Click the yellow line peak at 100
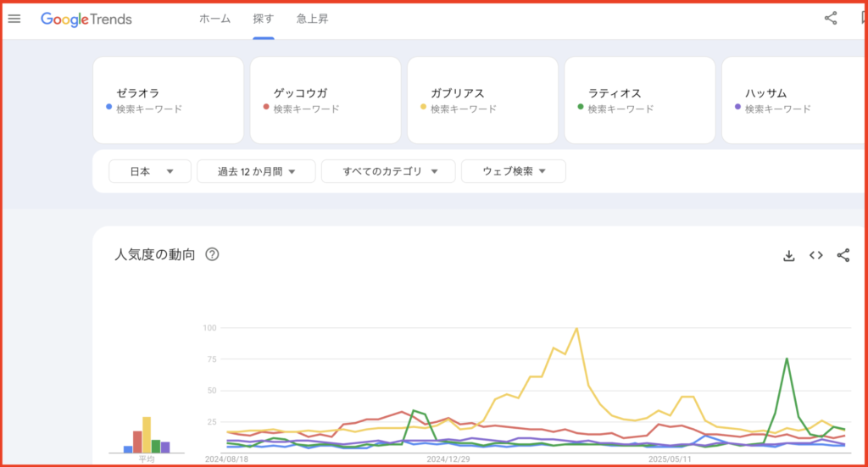The height and width of the screenshot is (467, 868). pos(576,329)
